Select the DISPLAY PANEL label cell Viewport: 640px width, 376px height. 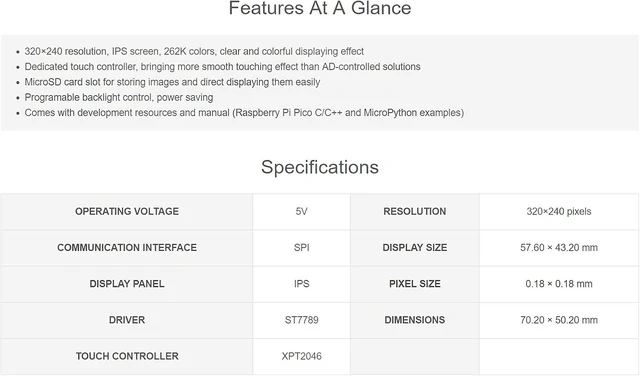tap(127, 284)
